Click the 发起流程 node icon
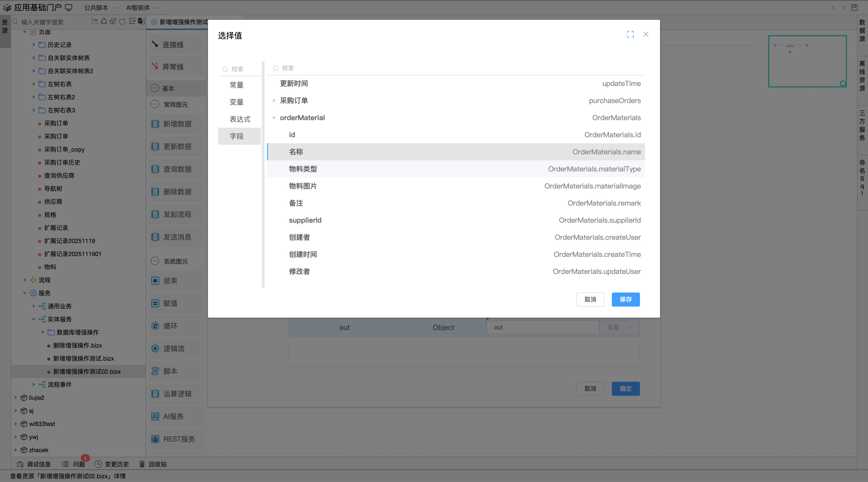The width and height of the screenshot is (868, 482). click(x=155, y=214)
